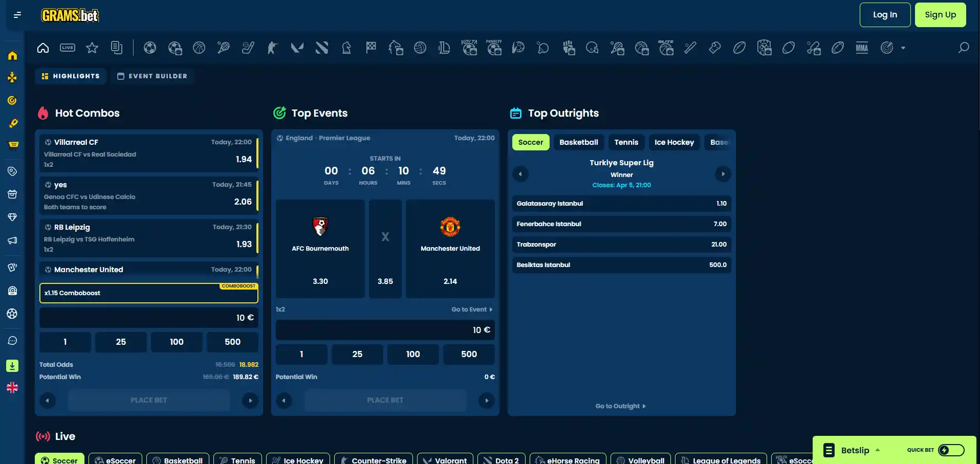This screenshot has height=464, width=980.
Task: Go to sportsbook home icon
Action: 43,48
